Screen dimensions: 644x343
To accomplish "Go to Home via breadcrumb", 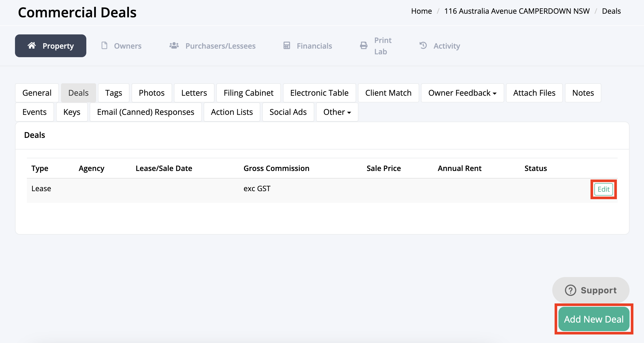I will 421,11.
